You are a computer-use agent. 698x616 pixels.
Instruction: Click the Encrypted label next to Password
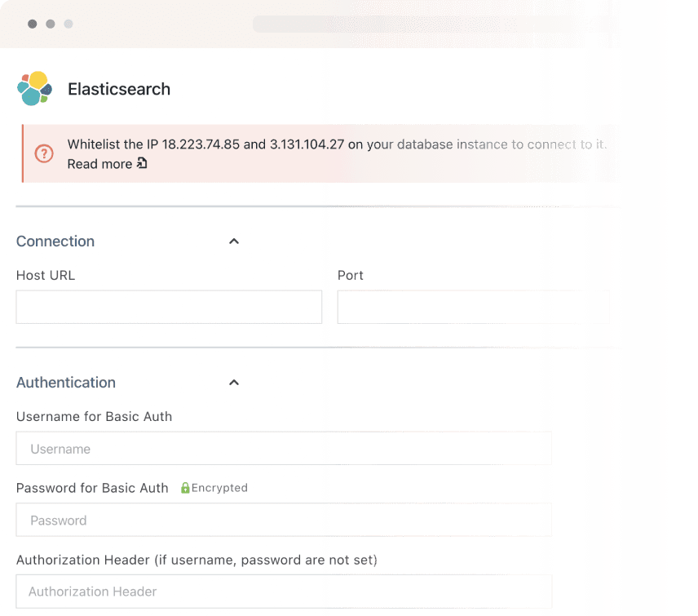coord(217,487)
